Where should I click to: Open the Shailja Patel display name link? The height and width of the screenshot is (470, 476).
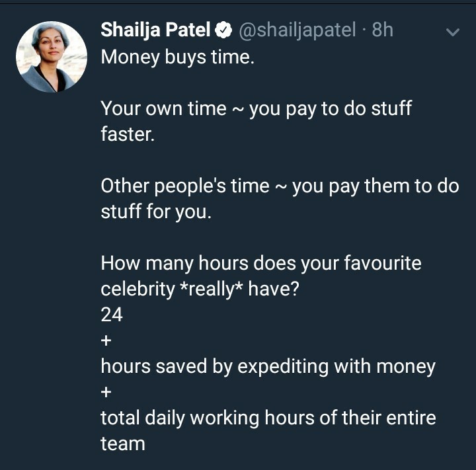click(x=155, y=30)
